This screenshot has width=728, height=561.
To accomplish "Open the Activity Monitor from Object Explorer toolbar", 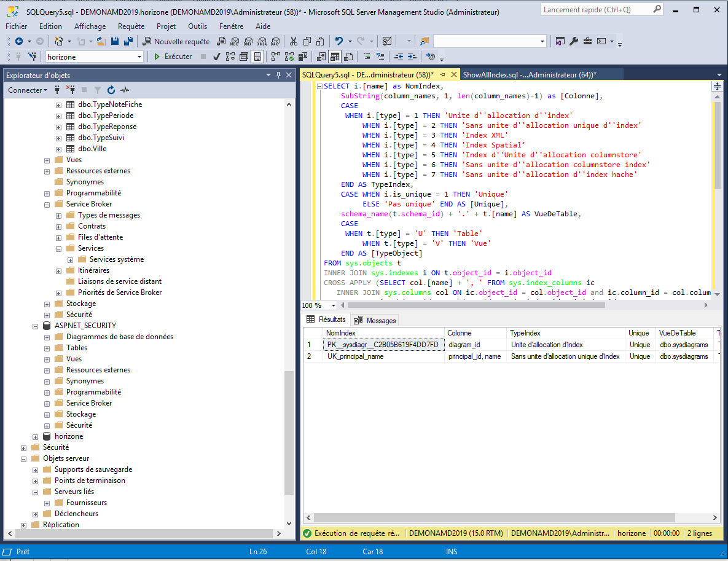I will 125,90.
